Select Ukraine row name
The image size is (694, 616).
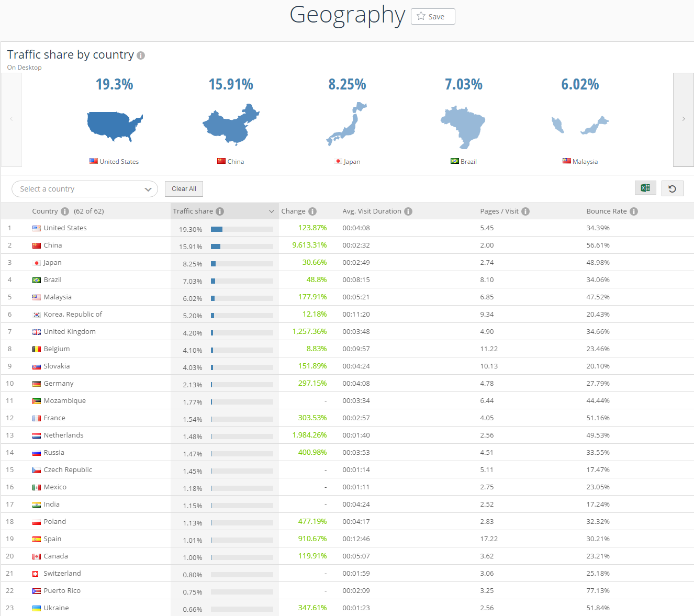pos(57,608)
